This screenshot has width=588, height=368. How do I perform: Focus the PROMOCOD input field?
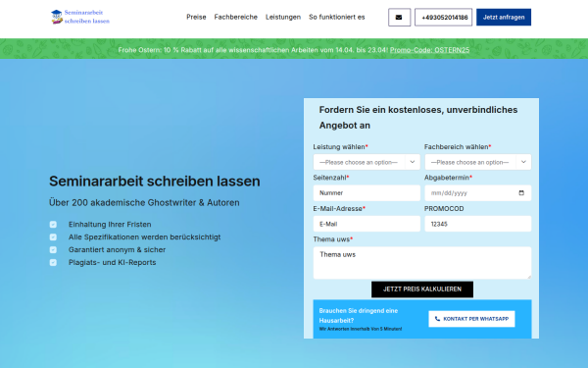coord(478,224)
